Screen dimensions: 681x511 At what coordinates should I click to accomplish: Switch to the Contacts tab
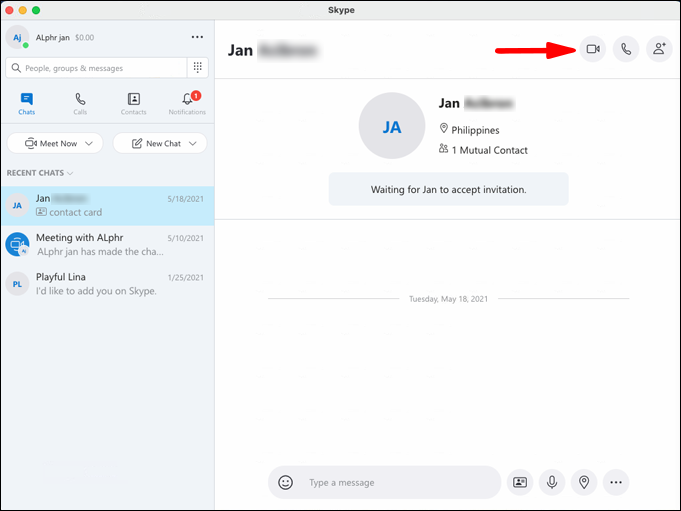[x=133, y=104]
